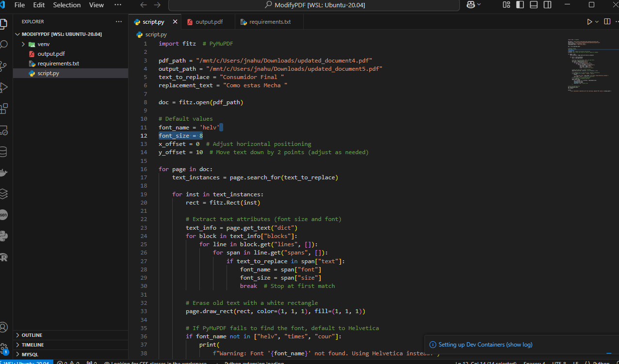This screenshot has width=619, height=364.
Task: Click line number 16 in the gutter
Action: coord(144,169)
